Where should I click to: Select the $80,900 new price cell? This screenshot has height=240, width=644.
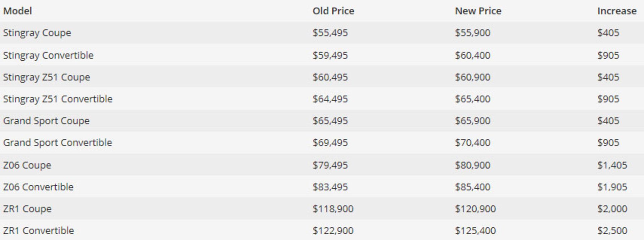coord(472,165)
